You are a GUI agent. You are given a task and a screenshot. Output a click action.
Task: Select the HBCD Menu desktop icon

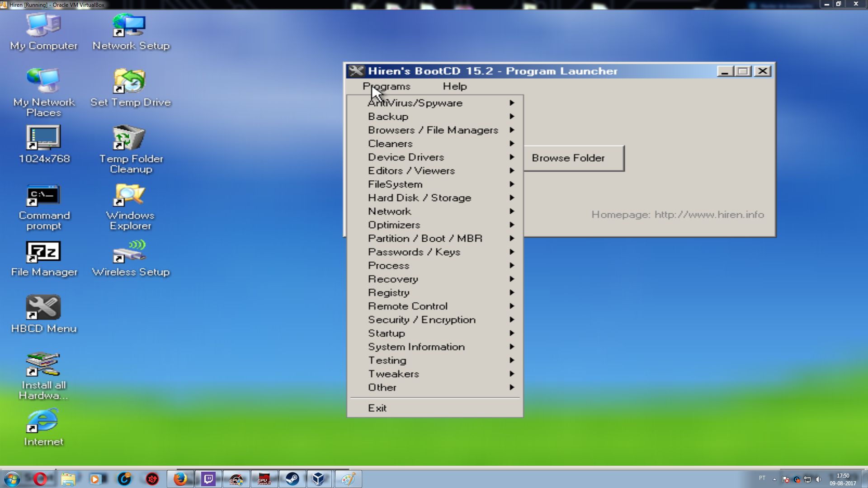(44, 314)
